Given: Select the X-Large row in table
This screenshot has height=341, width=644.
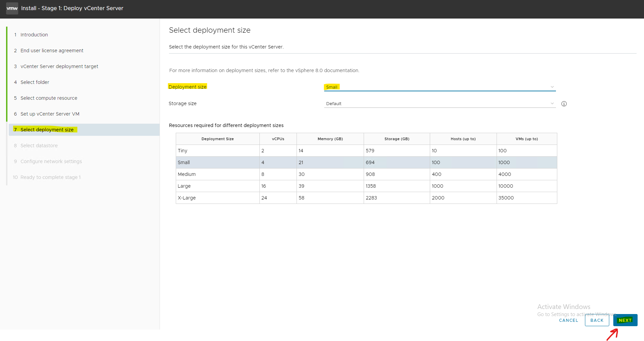Looking at the screenshot, I should coord(366,198).
